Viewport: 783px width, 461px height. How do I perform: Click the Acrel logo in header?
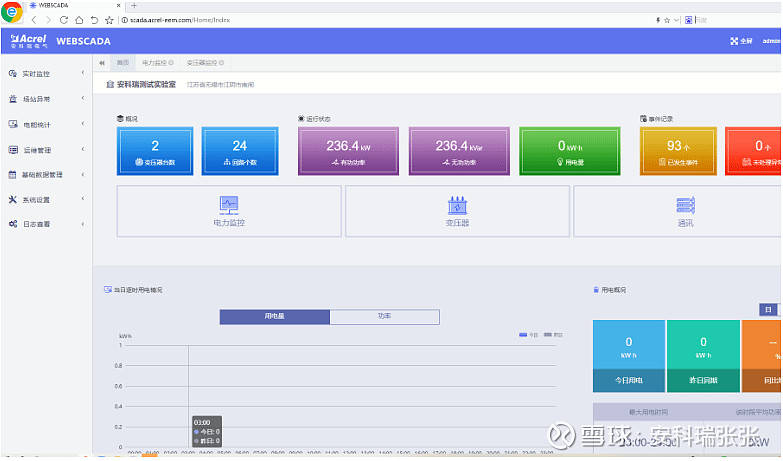tap(28, 41)
